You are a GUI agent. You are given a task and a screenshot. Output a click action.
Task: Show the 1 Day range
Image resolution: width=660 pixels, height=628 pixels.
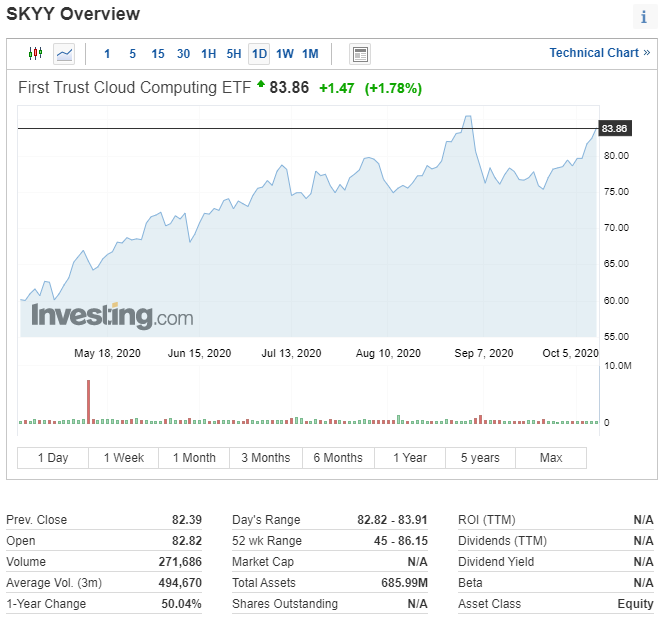tap(53, 458)
